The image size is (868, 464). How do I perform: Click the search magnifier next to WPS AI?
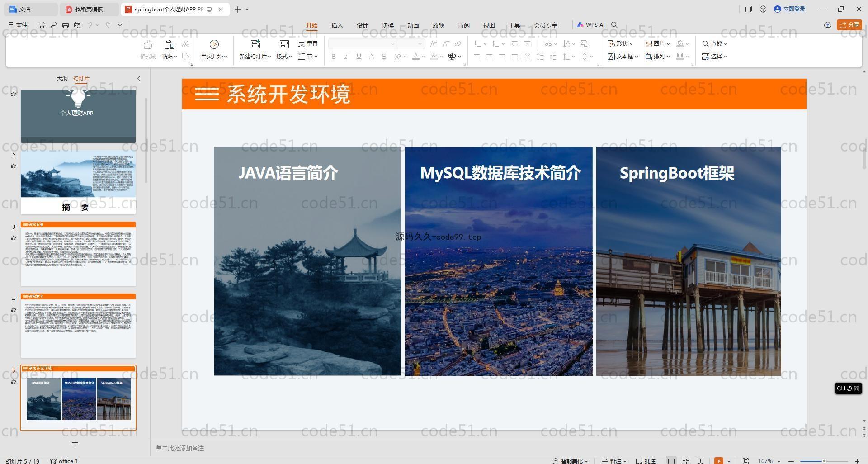(x=614, y=25)
